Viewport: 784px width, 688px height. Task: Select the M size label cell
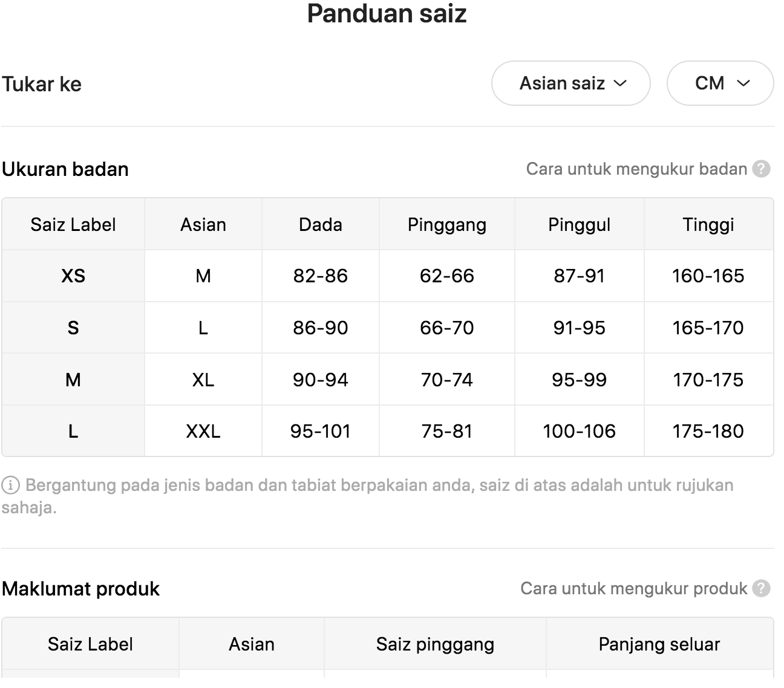pyautogui.click(x=73, y=380)
